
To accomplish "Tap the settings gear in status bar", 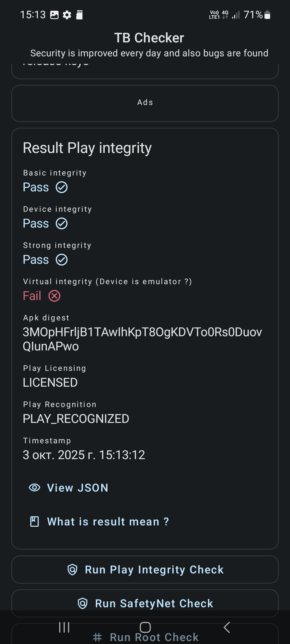I will (x=67, y=15).
